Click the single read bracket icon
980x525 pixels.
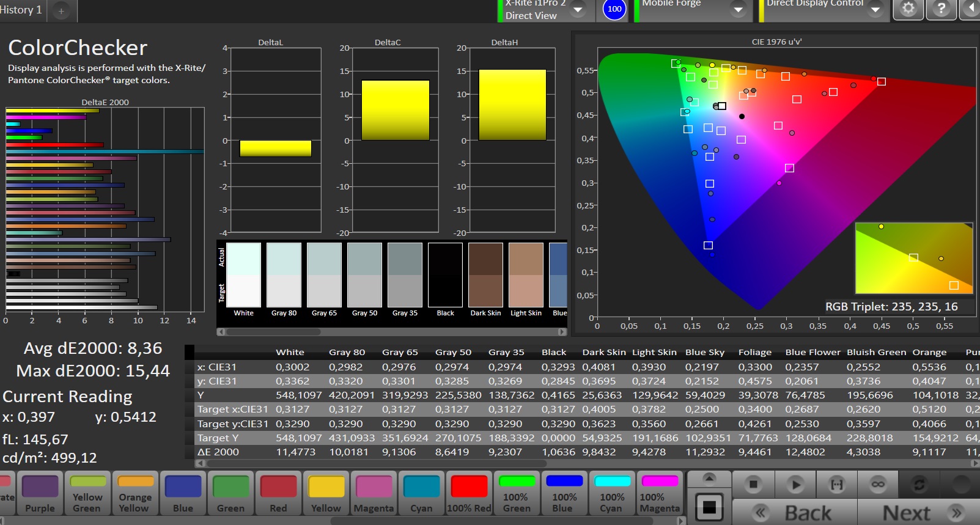click(836, 485)
